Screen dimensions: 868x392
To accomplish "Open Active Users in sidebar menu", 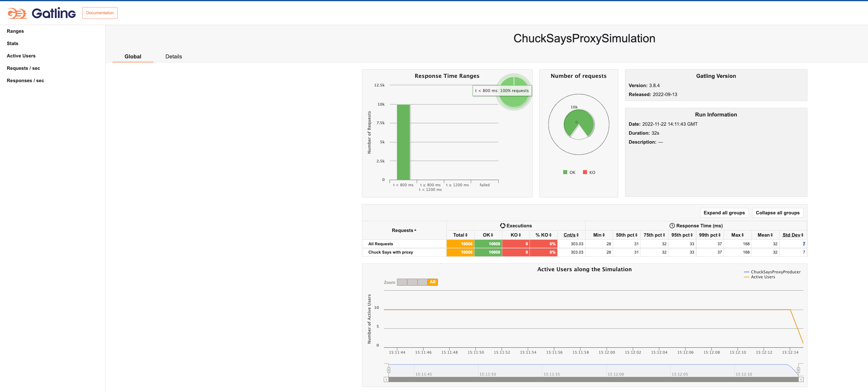I will pyautogui.click(x=21, y=56).
